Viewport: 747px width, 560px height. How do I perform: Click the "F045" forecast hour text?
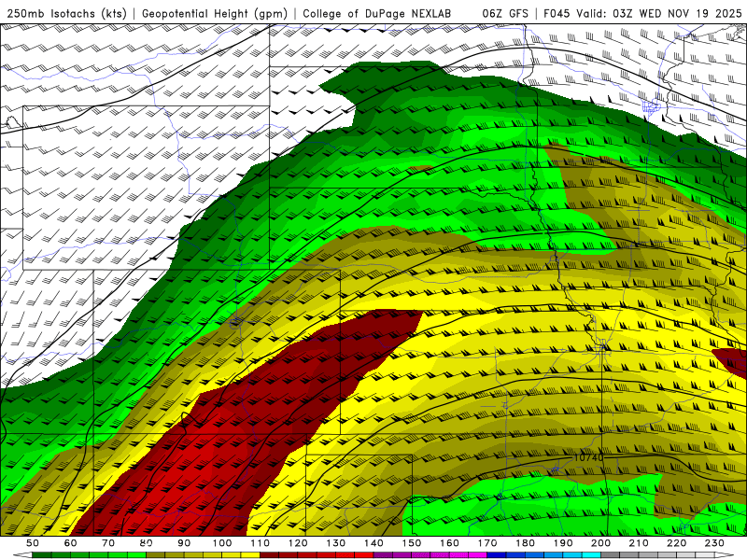coord(557,14)
